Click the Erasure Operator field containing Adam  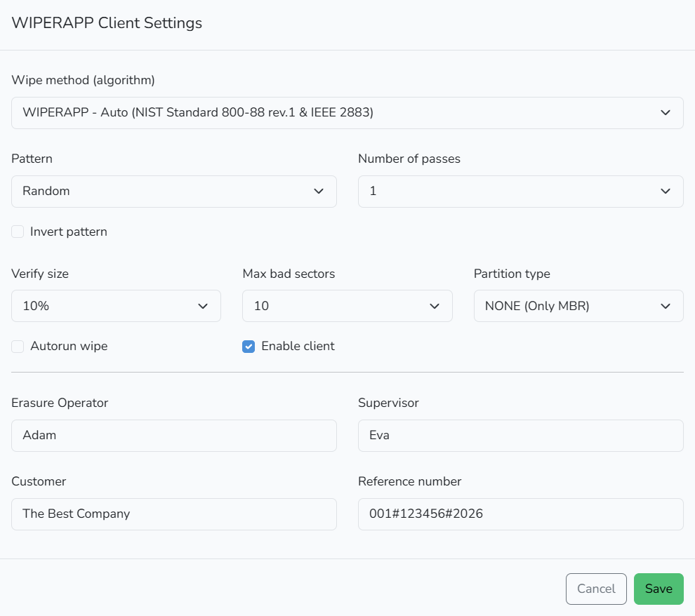coord(173,436)
